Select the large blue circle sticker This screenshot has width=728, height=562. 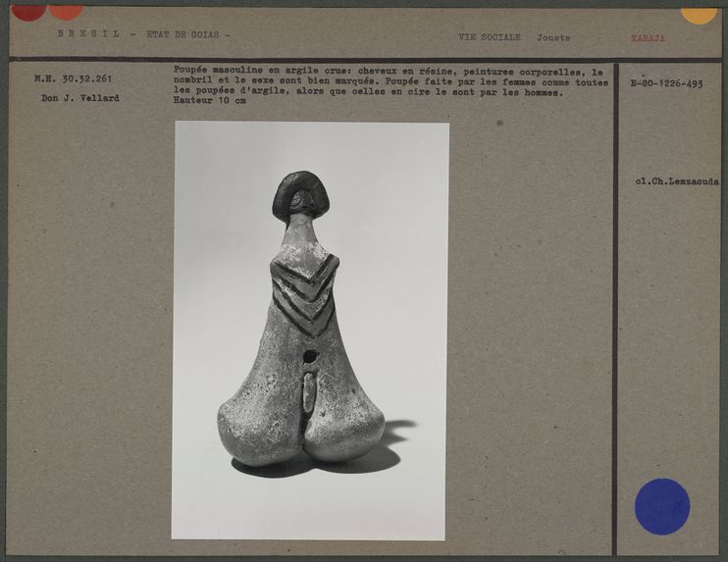point(661,506)
